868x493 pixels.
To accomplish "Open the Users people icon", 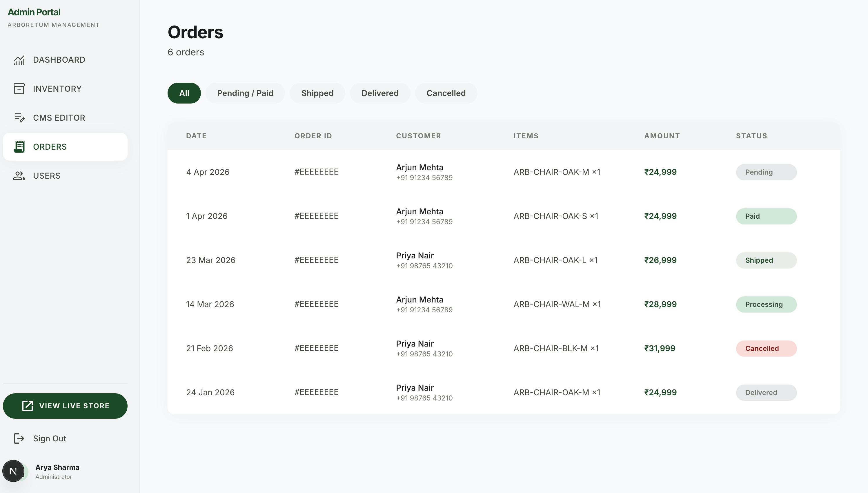I will click(19, 176).
